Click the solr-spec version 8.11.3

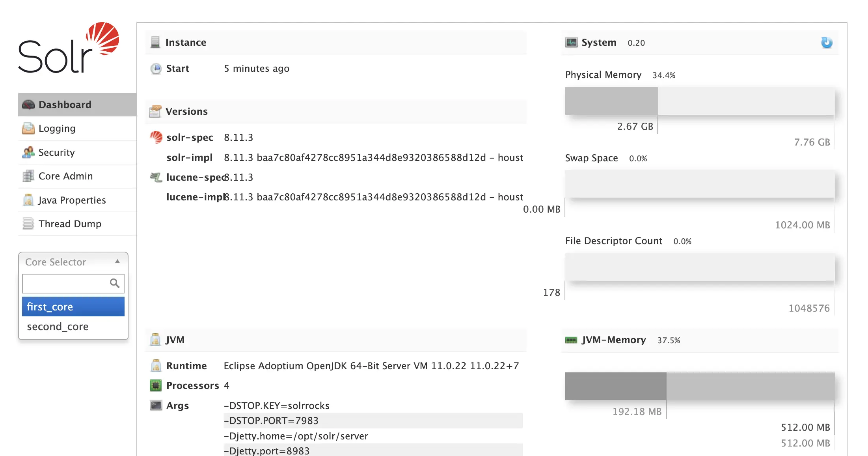[x=238, y=137]
